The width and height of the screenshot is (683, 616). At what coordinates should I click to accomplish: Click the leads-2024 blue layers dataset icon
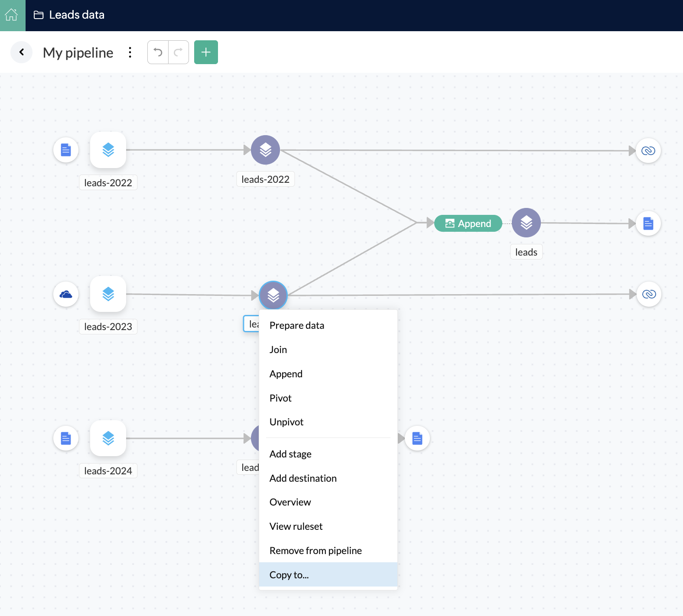click(108, 438)
